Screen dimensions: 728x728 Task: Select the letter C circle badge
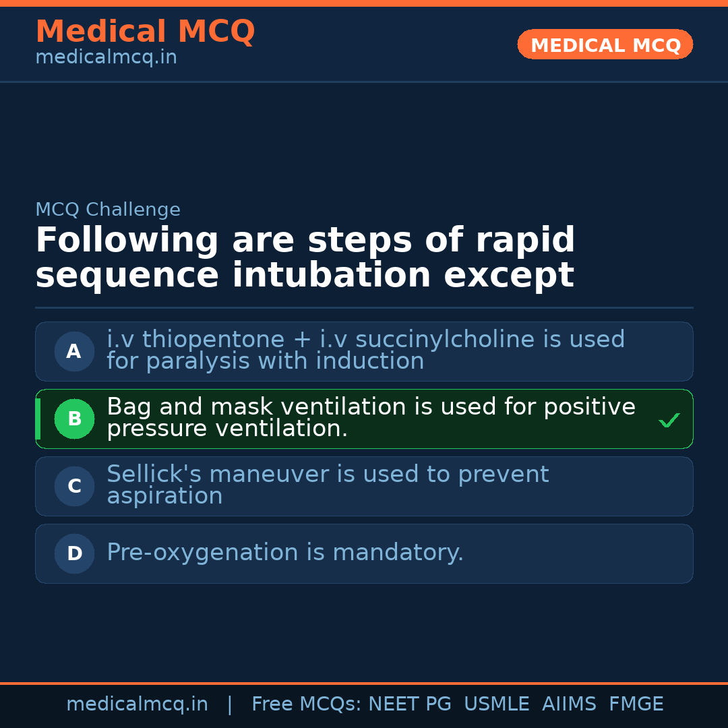[74, 486]
